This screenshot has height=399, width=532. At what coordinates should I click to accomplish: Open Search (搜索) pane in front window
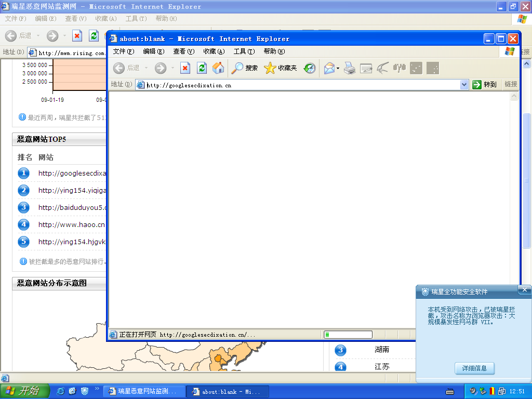245,68
